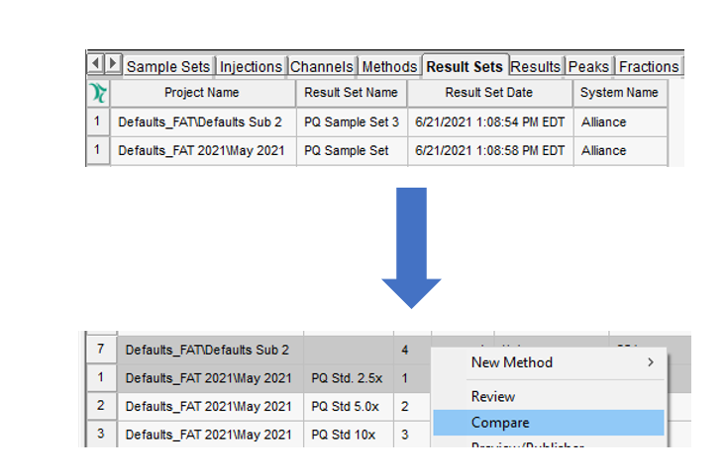Click the Result Set Date column header

coord(488,93)
